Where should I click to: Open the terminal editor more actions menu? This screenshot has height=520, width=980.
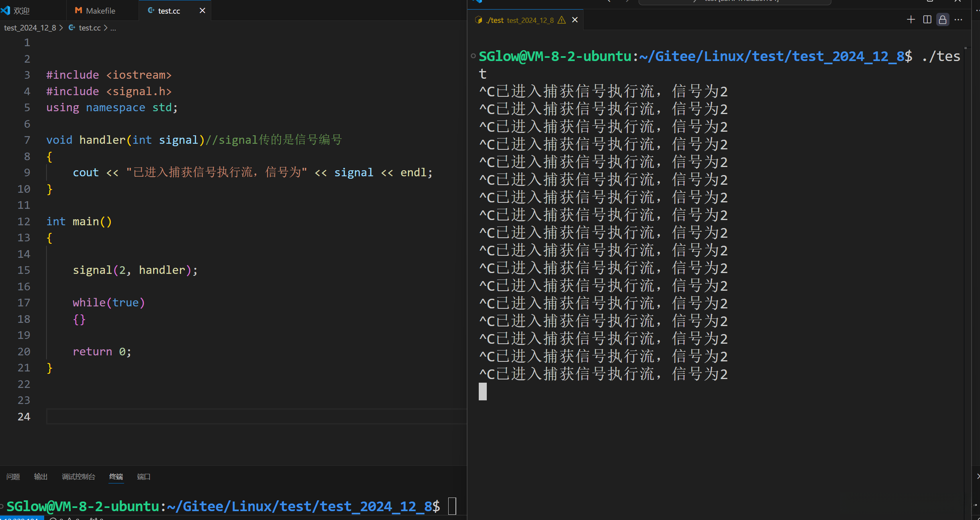pyautogui.click(x=958, y=20)
